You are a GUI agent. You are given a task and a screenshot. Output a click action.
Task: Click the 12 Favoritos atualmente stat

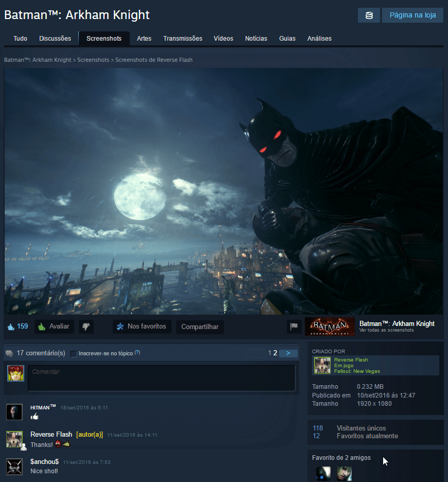tap(355, 436)
